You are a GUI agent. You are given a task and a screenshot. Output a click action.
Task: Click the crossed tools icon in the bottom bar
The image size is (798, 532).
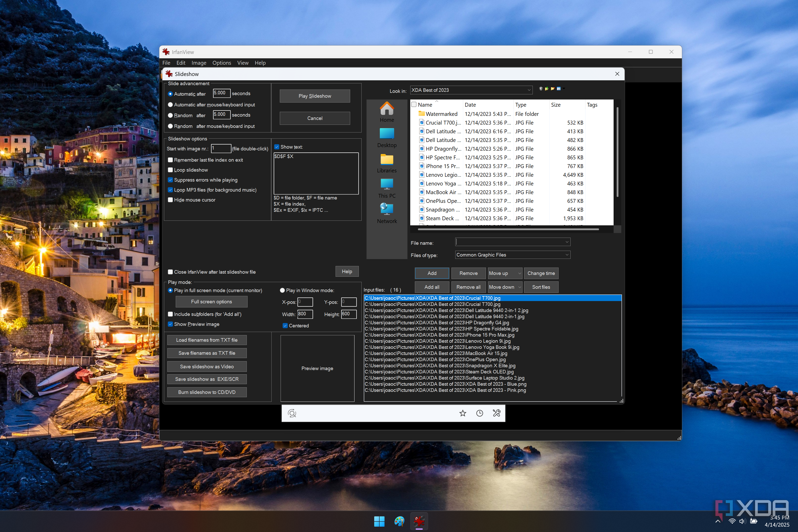(496, 413)
